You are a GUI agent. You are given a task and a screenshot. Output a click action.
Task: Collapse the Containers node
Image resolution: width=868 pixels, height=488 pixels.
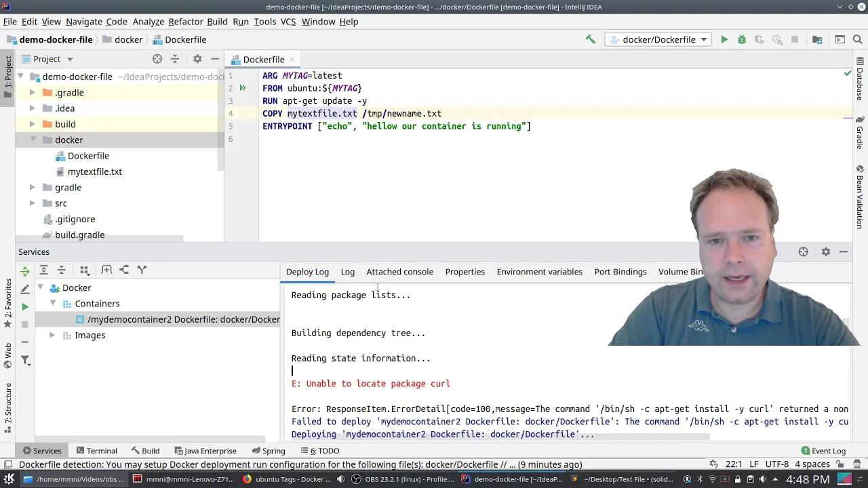pos(53,304)
